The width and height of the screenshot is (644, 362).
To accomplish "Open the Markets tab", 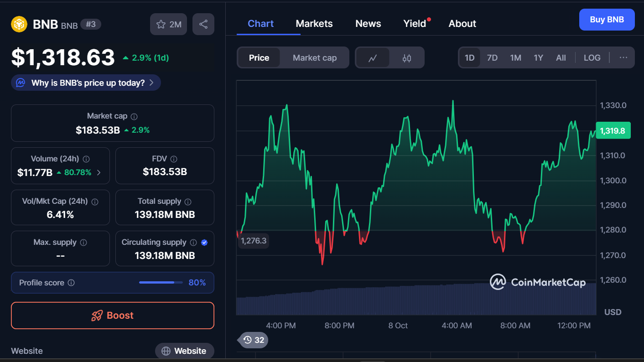I will (x=314, y=24).
